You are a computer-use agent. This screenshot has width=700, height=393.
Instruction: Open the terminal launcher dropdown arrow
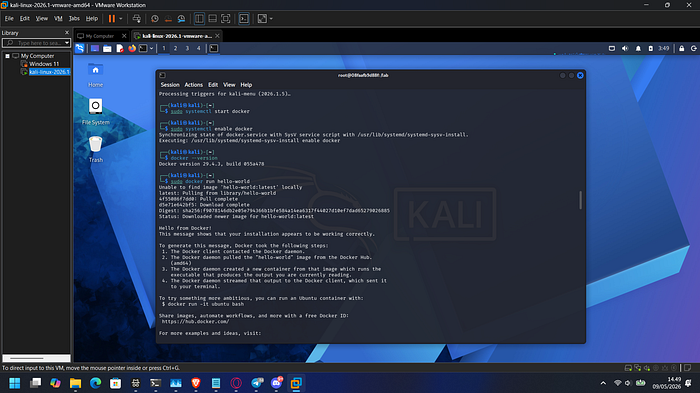point(152,48)
